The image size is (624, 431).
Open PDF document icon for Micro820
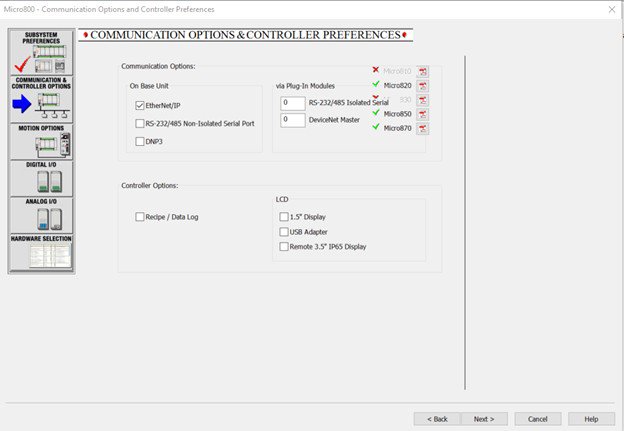(422, 86)
